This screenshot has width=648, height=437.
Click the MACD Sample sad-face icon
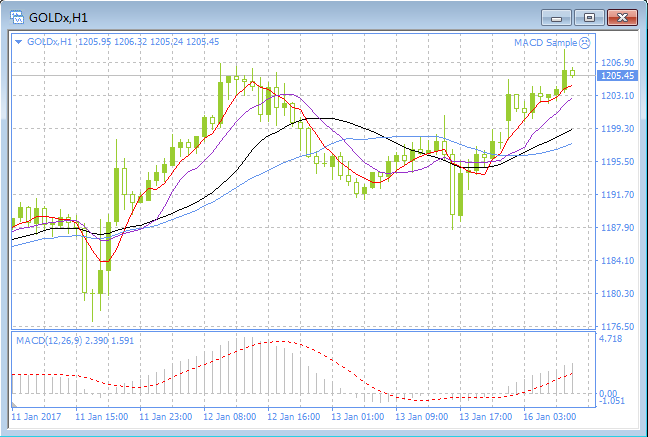pyautogui.click(x=584, y=42)
